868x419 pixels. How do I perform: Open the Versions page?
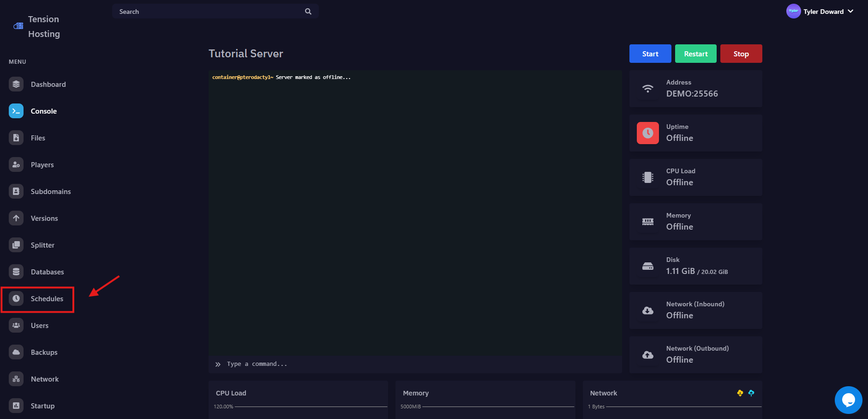coord(44,218)
